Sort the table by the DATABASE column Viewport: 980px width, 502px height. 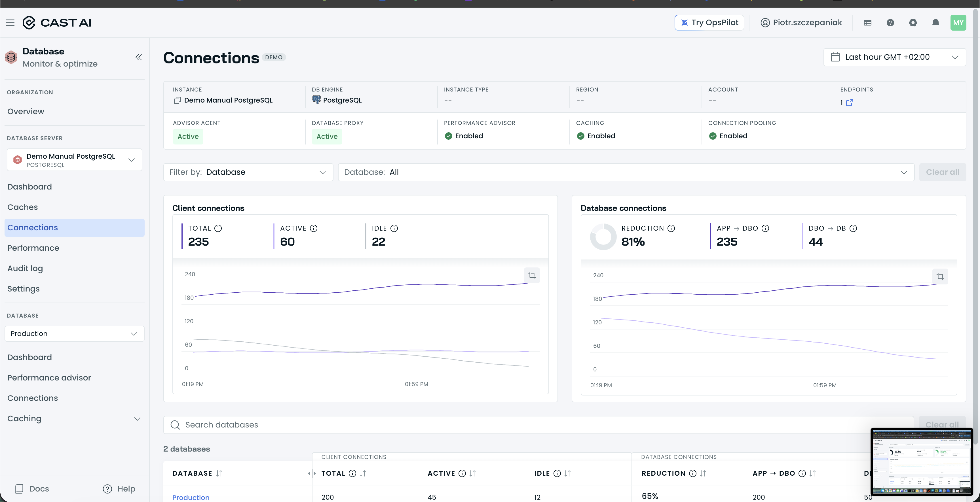[219, 473]
